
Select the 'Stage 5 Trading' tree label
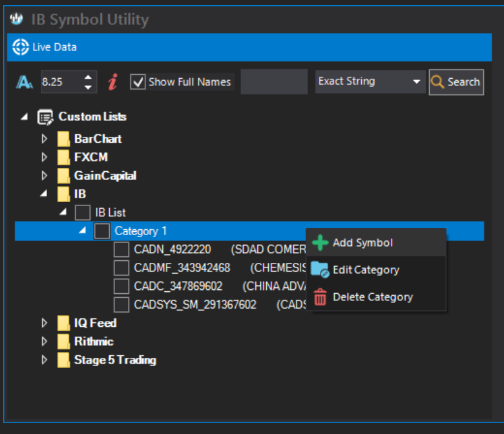pyautogui.click(x=115, y=360)
